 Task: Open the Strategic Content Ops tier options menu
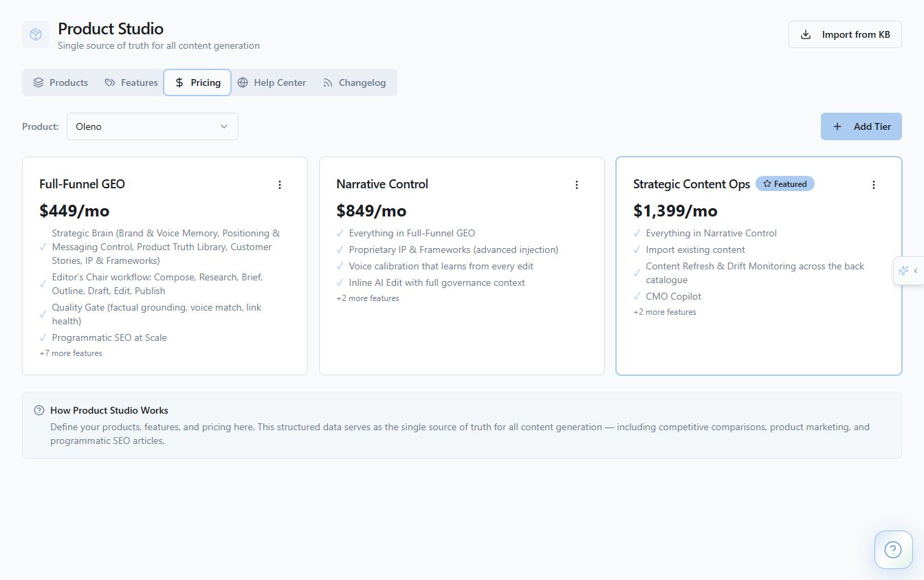point(874,185)
